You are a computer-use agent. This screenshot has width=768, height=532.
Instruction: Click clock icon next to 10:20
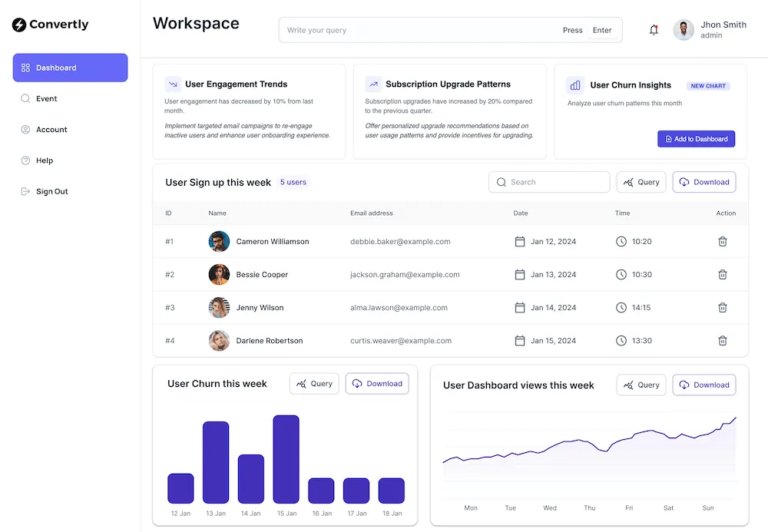tap(621, 241)
